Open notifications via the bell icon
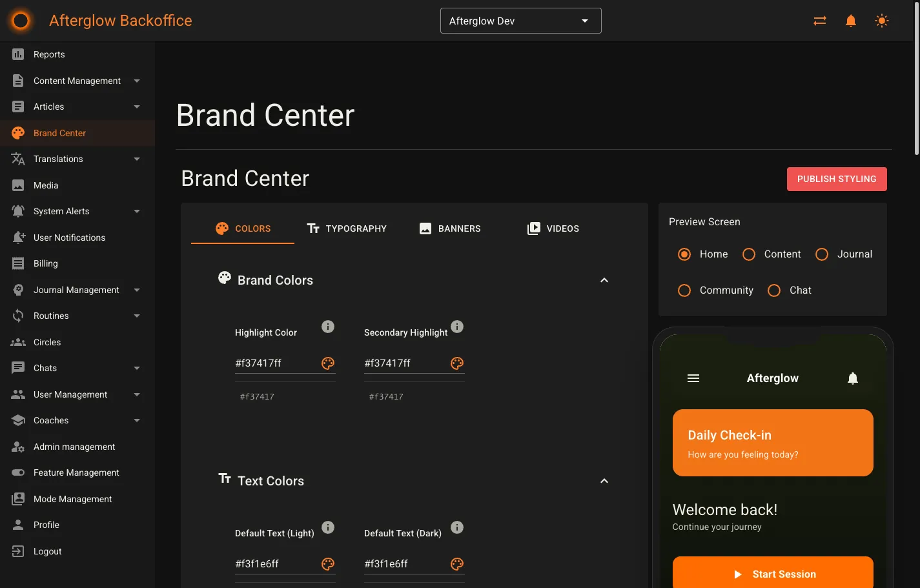The image size is (920, 588). pyautogui.click(x=850, y=20)
